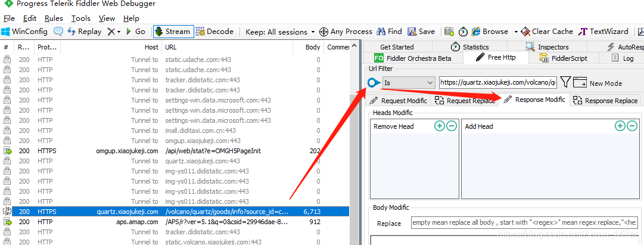Click the timer stopwatch toolbar icon
This screenshot has height=245, width=644.
(463, 32)
